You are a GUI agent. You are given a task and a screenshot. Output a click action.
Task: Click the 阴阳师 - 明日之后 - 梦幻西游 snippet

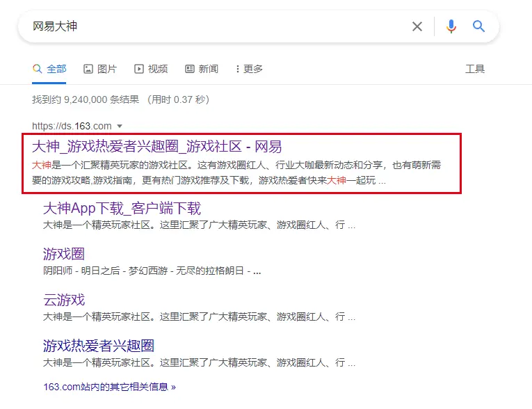click(152, 271)
